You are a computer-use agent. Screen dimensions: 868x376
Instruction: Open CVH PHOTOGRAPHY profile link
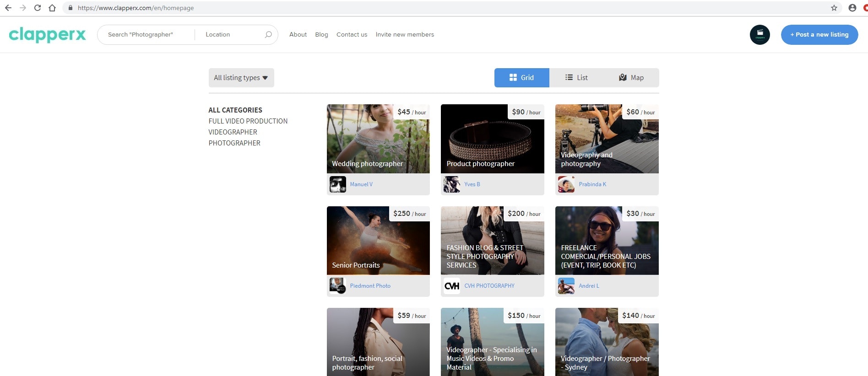click(489, 286)
